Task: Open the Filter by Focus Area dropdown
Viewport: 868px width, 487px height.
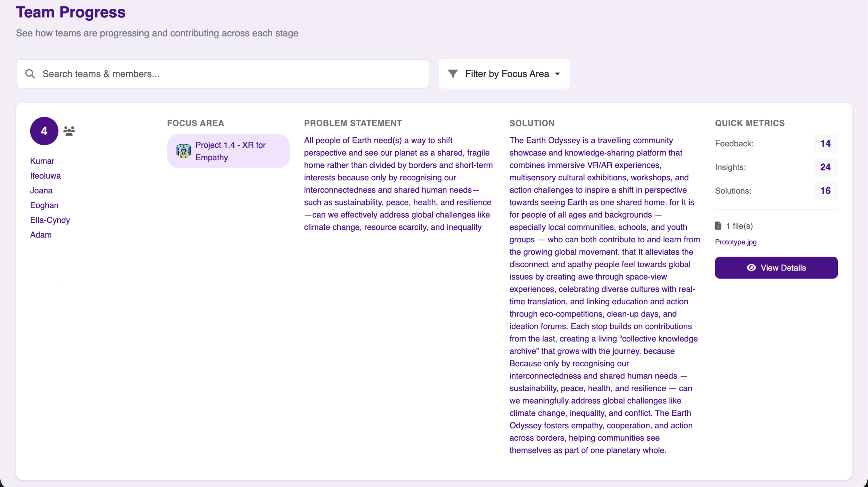Action: pos(504,74)
